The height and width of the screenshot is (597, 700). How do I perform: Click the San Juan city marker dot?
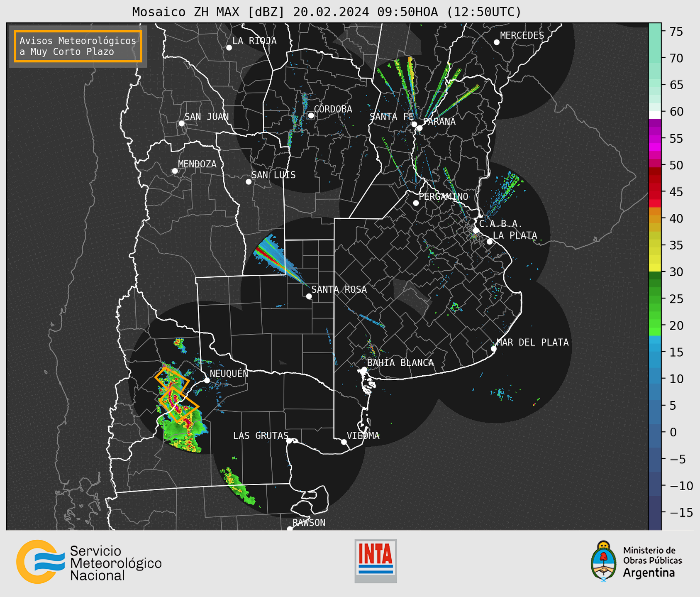(181, 123)
